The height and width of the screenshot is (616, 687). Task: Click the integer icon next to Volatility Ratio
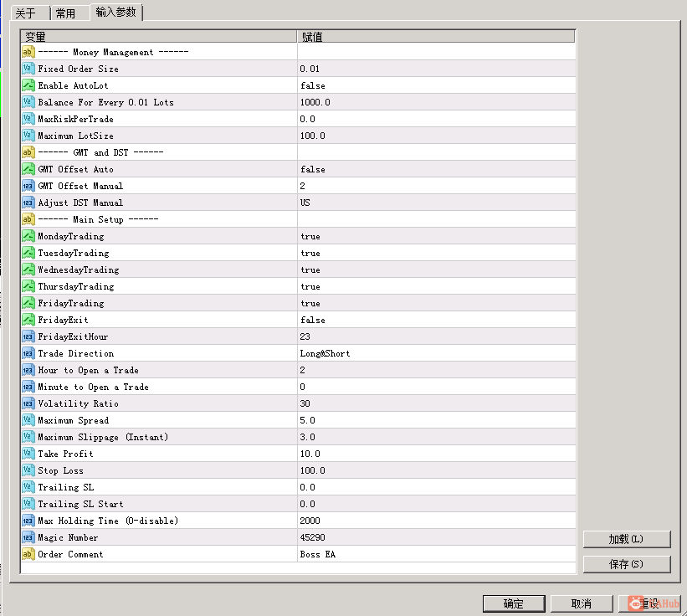pos(28,403)
